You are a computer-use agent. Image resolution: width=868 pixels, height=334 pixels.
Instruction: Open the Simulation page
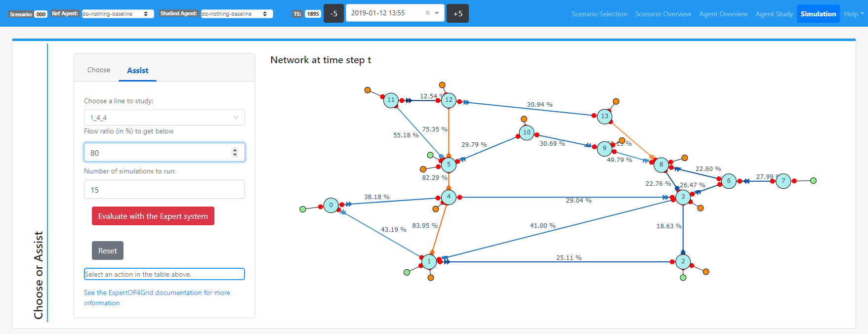[818, 14]
